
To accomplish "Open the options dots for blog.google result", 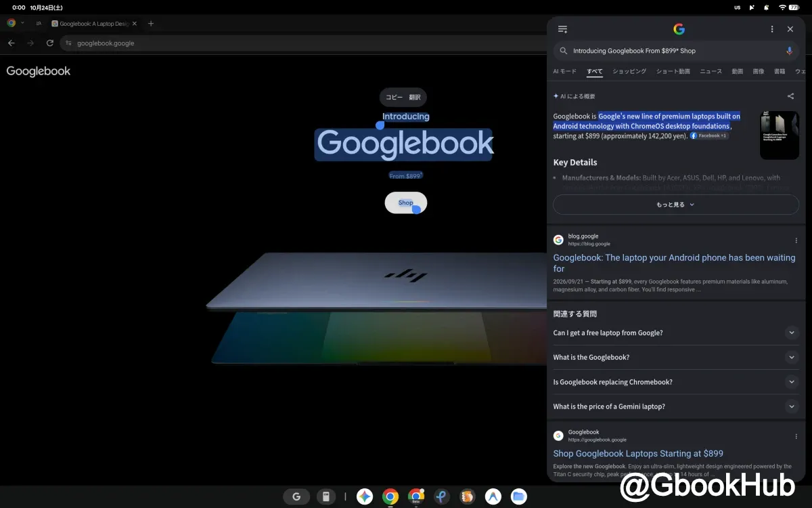I will pyautogui.click(x=796, y=240).
